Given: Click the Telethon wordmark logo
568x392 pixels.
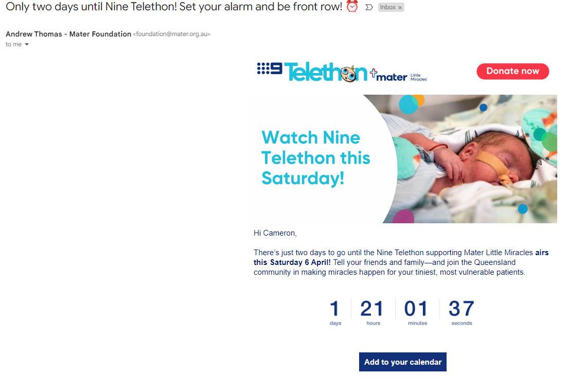Looking at the screenshot, I should point(326,72).
